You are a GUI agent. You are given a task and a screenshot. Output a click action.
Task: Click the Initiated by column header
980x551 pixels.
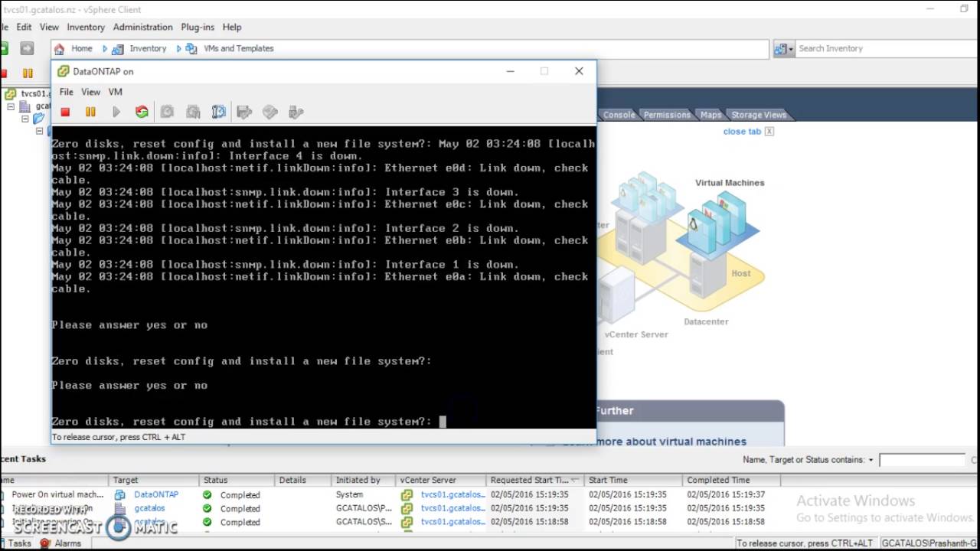coord(364,481)
